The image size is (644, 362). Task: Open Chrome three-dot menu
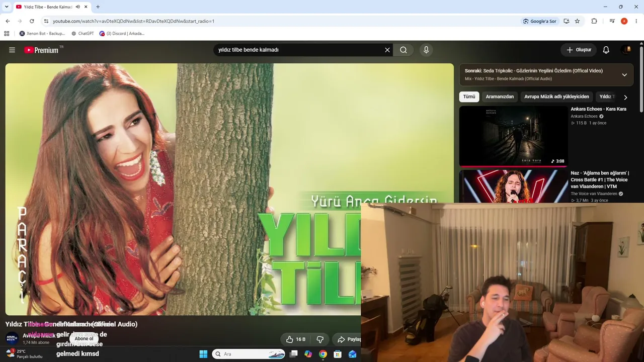636,21
